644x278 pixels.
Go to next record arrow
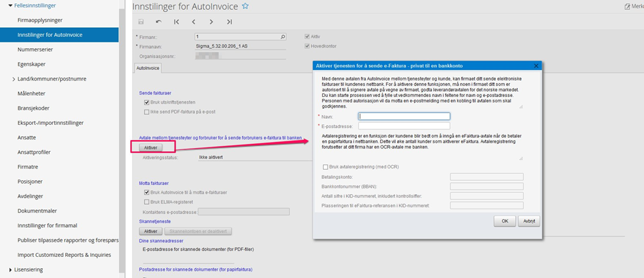tap(211, 22)
